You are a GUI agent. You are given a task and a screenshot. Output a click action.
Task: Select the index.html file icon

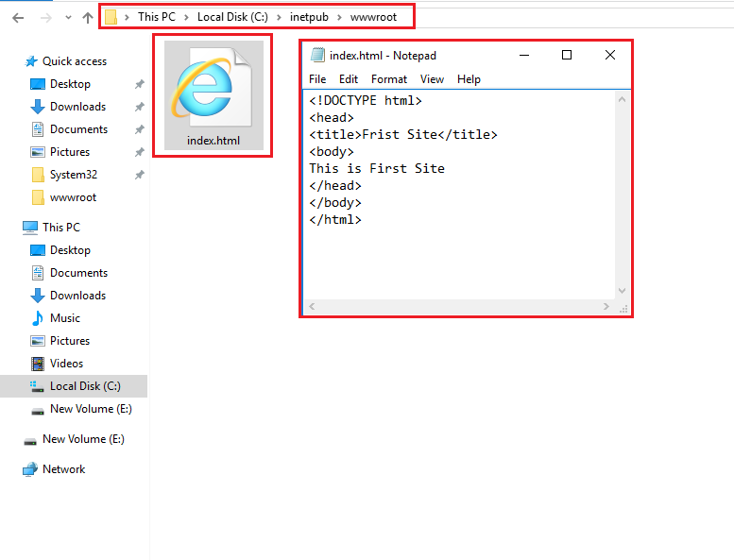(x=213, y=87)
